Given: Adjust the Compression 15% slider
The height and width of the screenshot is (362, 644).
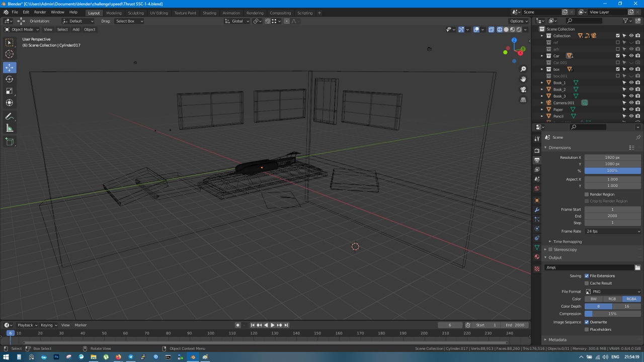Looking at the screenshot, I should pos(613,314).
